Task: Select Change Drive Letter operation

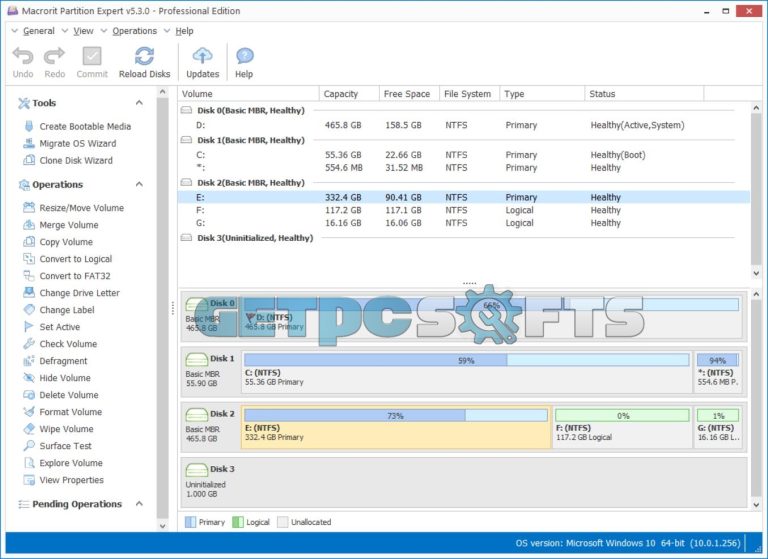Action: [x=72, y=293]
